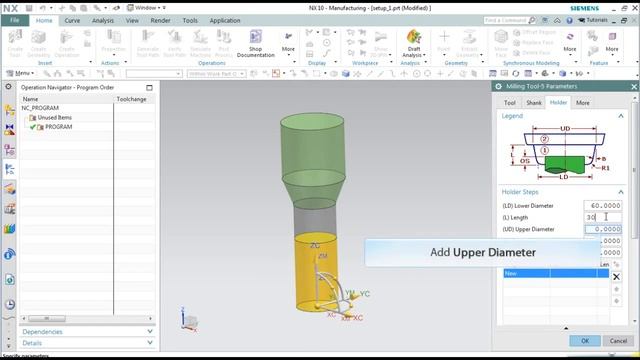
Task: Click the Program Order View toolbar icon
Action: [x=493, y=73]
